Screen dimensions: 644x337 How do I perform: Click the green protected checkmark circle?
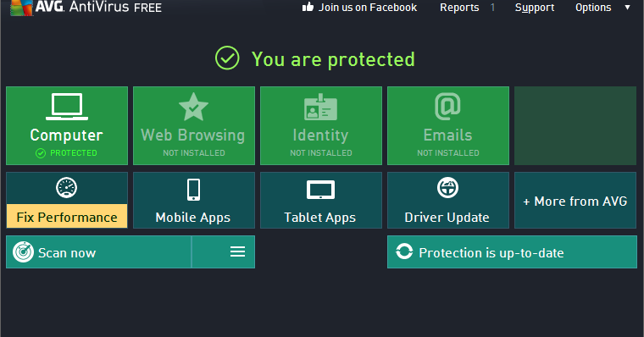tap(227, 58)
